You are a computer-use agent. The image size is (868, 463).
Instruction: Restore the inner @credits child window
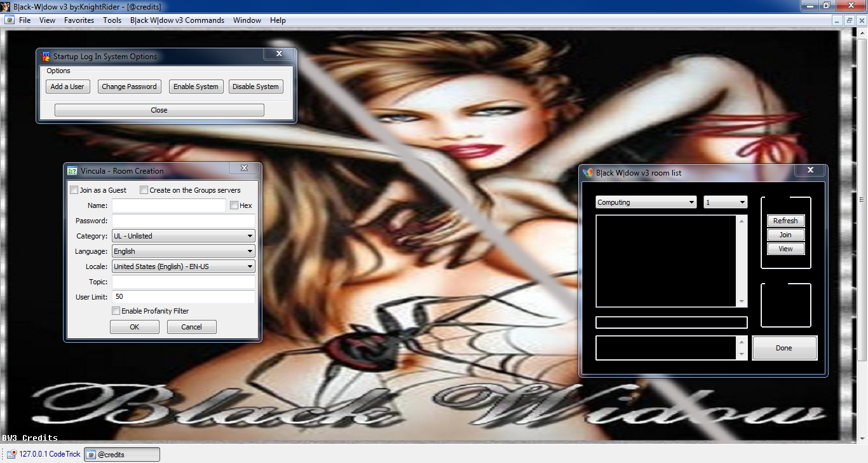(x=850, y=20)
